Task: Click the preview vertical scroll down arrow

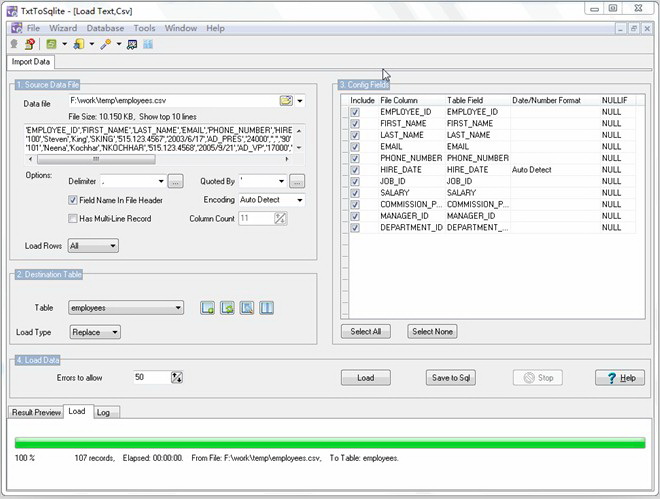Action: point(299,148)
